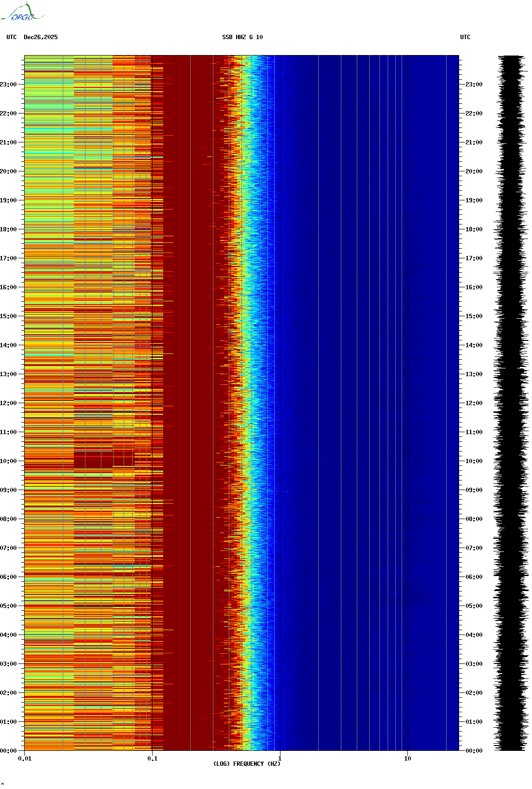The image size is (532, 789).
Task: Click the SSB HHZ G 10 station title
Action: click(x=242, y=37)
